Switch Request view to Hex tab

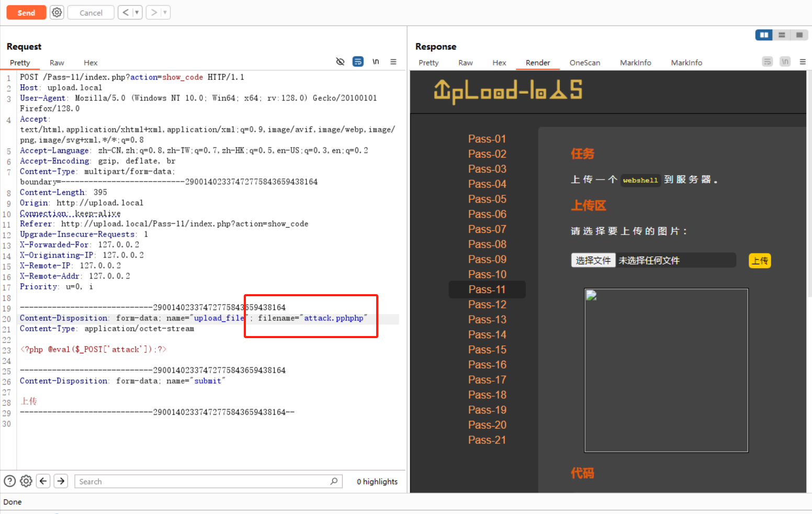pos(91,63)
